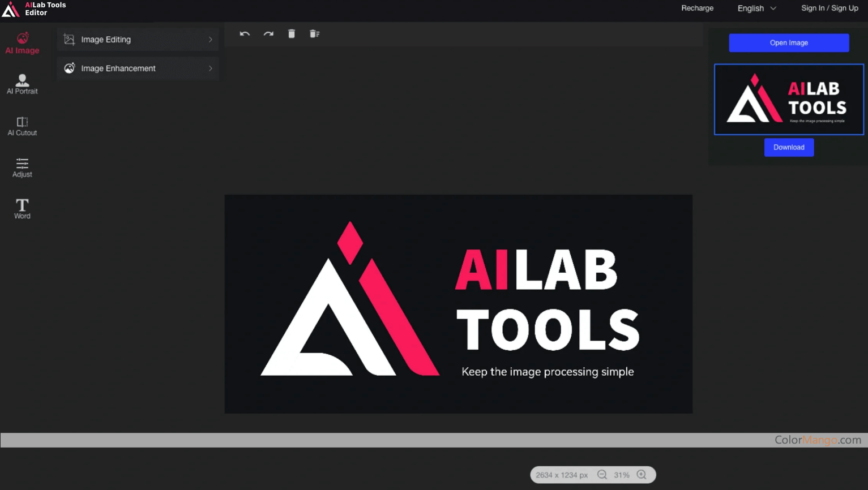The width and height of the screenshot is (868, 490).
Task: Open Sign In / Sign Up
Action: (x=829, y=8)
